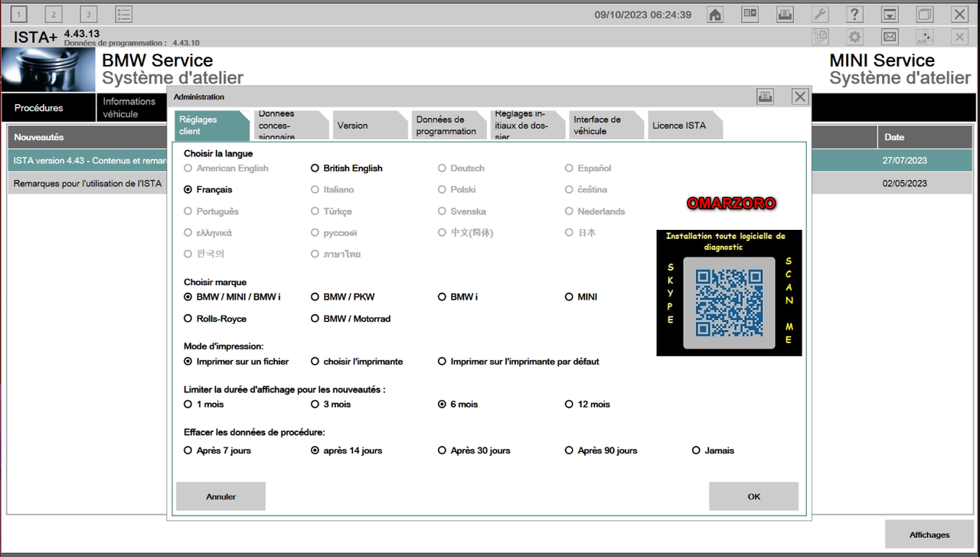Close the Administration dialog
The width and height of the screenshot is (980, 557).
click(800, 97)
